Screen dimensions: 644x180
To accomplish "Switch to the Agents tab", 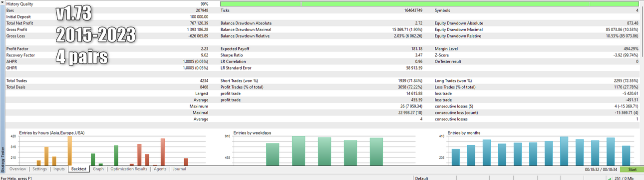I will [160, 169].
